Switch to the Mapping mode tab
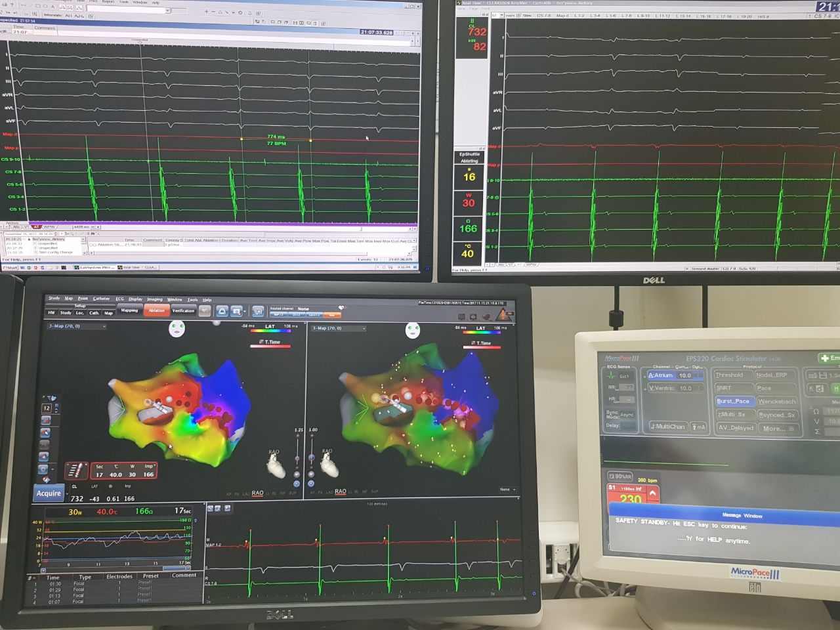This screenshot has width=840, height=630. point(129,310)
